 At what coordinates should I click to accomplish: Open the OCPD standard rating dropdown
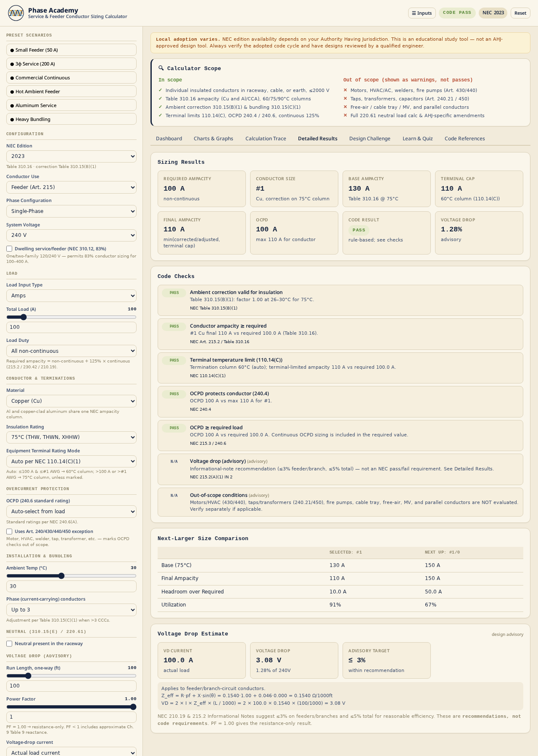(71, 512)
